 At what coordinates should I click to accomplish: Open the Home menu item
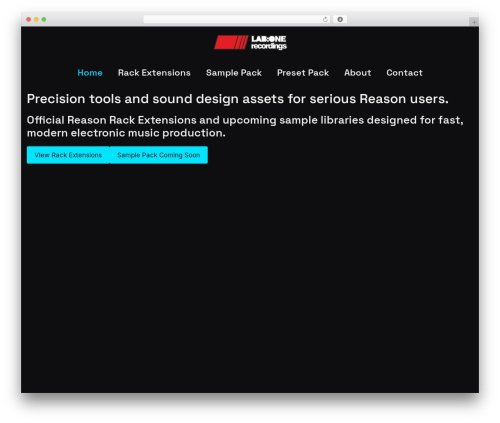(x=90, y=73)
